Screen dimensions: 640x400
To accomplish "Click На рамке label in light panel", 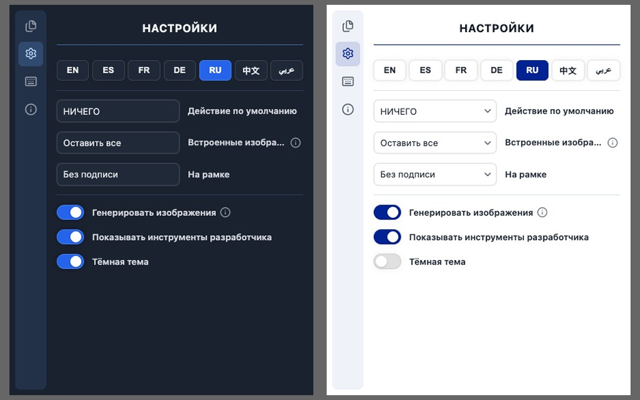I will click(x=526, y=174).
